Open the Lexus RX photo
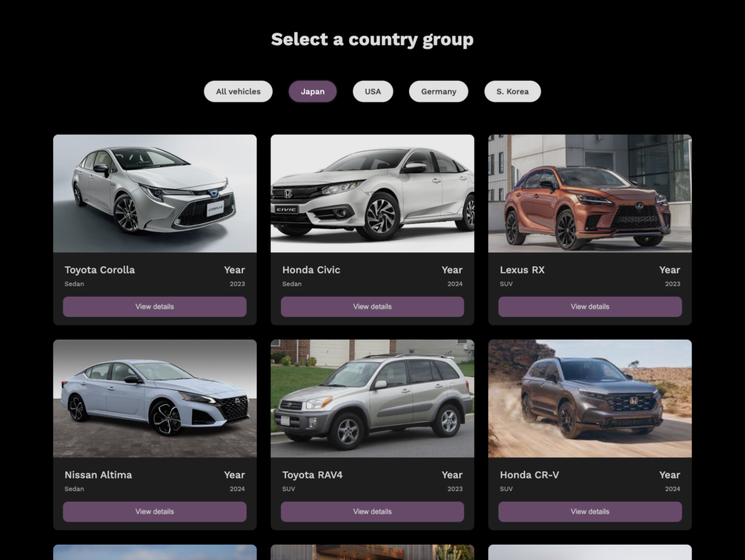The height and width of the screenshot is (560, 745). click(589, 193)
